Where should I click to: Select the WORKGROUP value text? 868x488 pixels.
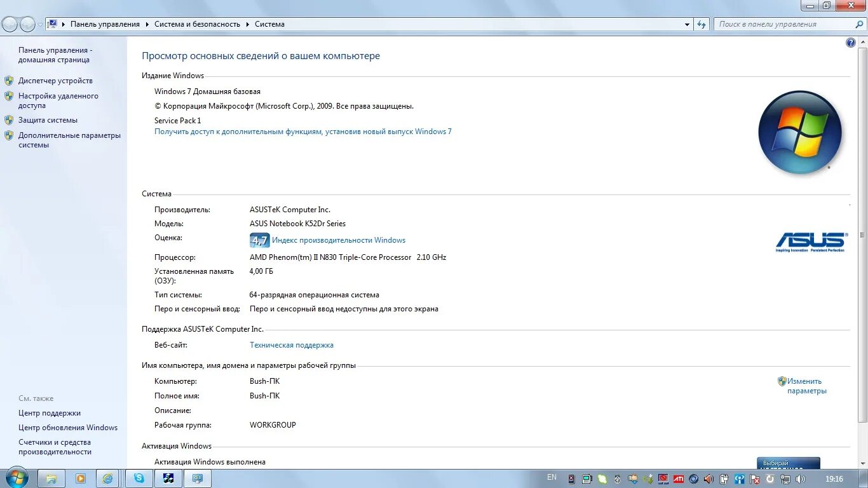coord(273,425)
